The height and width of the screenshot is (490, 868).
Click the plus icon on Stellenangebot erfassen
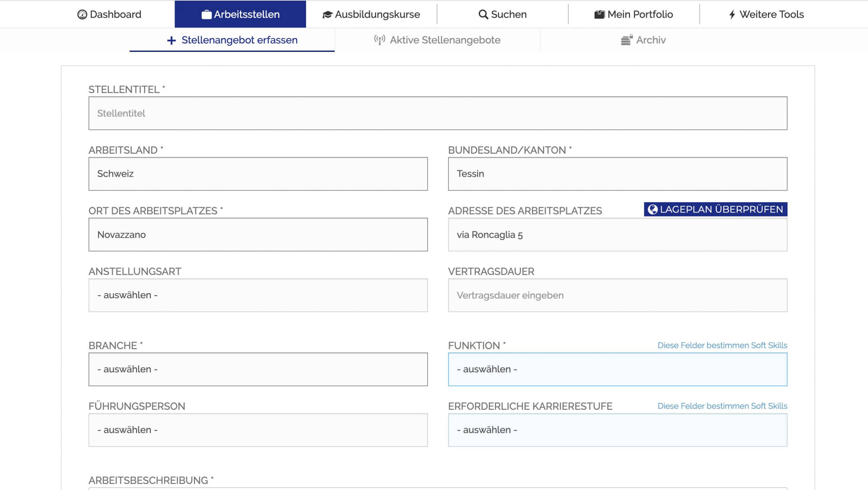tap(171, 40)
